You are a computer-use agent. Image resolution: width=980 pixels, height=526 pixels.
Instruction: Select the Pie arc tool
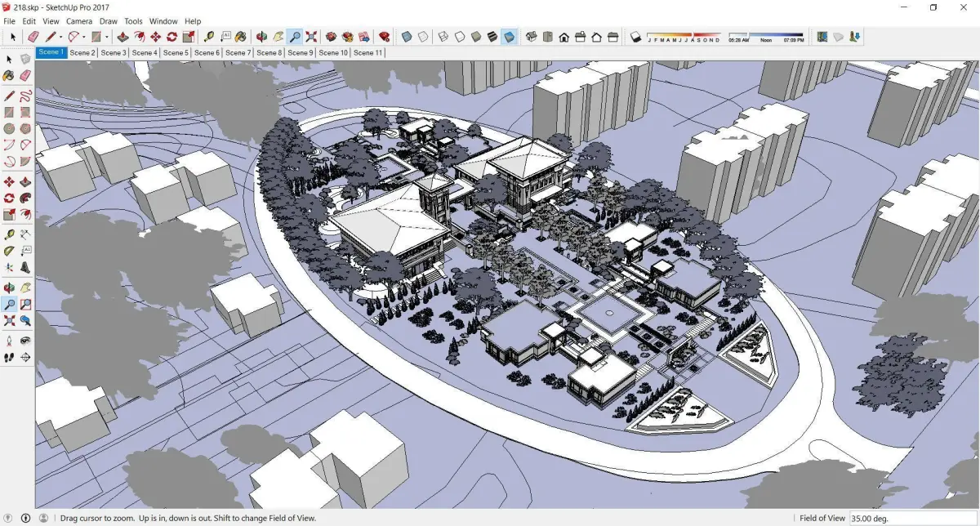click(25, 161)
